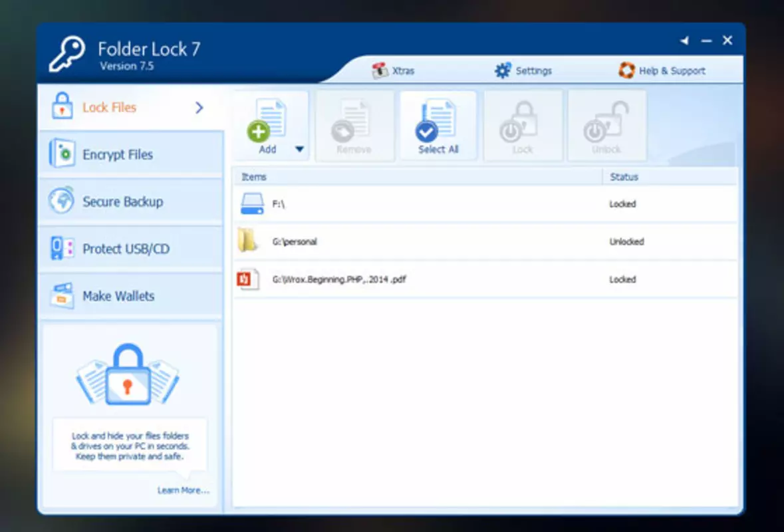The width and height of the screenshot is (784, 532).
Task: Click the PDF file icon
Action: click(248, 279)
